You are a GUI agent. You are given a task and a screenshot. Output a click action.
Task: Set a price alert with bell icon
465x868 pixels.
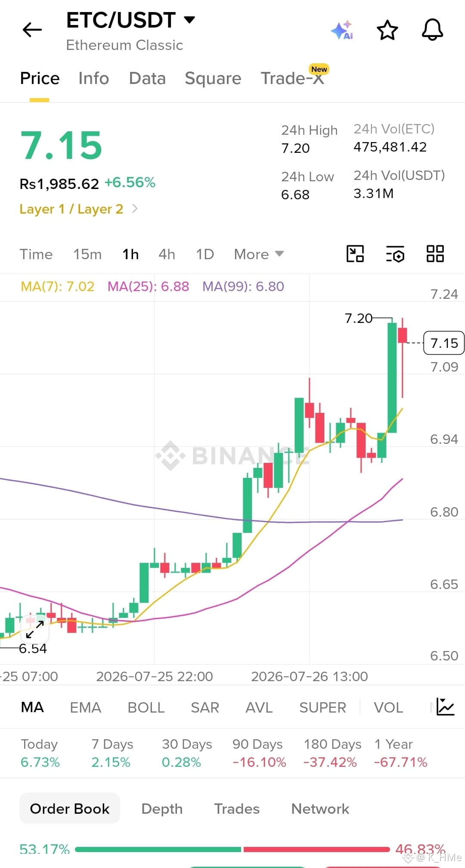pos(432,30)
